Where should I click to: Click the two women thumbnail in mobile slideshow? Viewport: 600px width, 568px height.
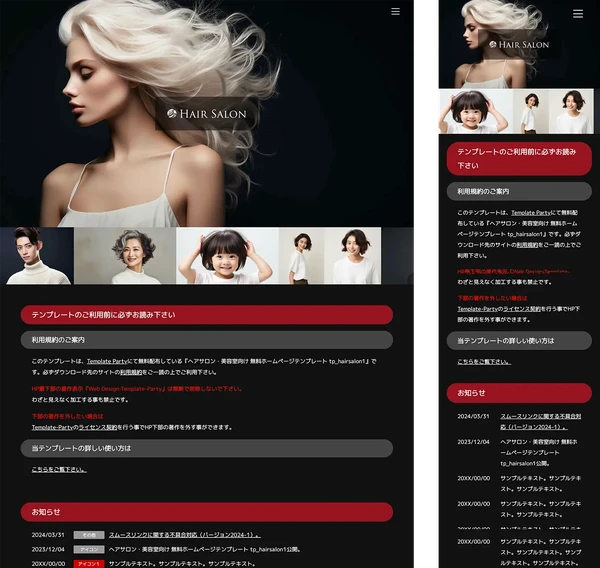coord(553,111)
